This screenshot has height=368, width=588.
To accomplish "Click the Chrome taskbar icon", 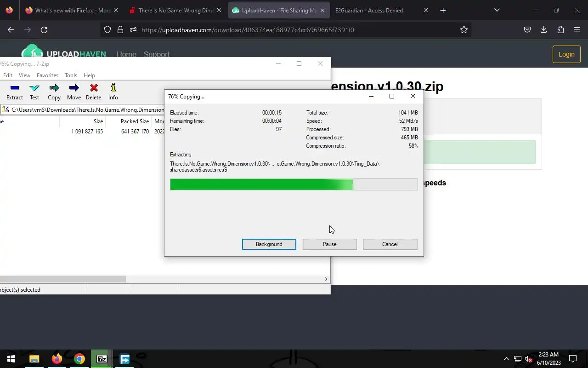I will (79, 359).
